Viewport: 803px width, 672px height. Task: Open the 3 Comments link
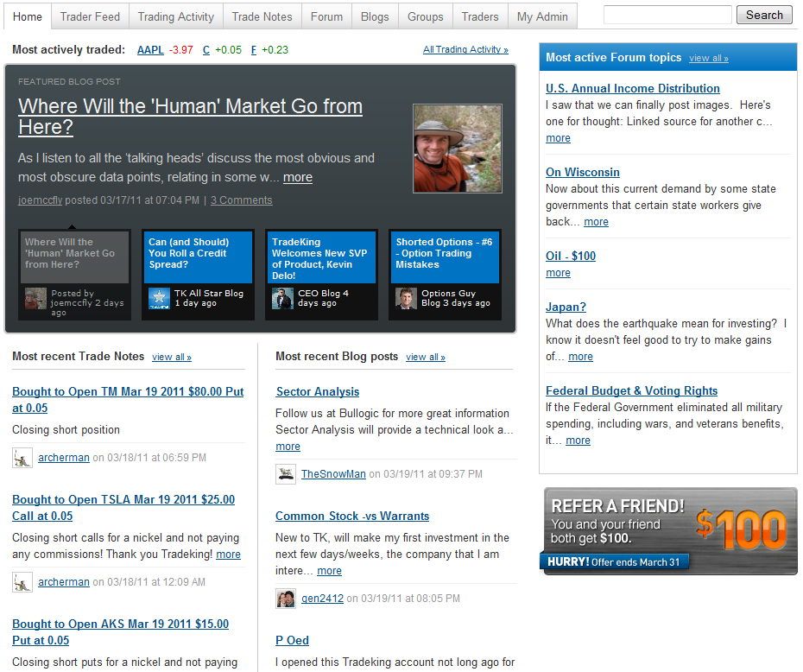(x=241, y=200)
